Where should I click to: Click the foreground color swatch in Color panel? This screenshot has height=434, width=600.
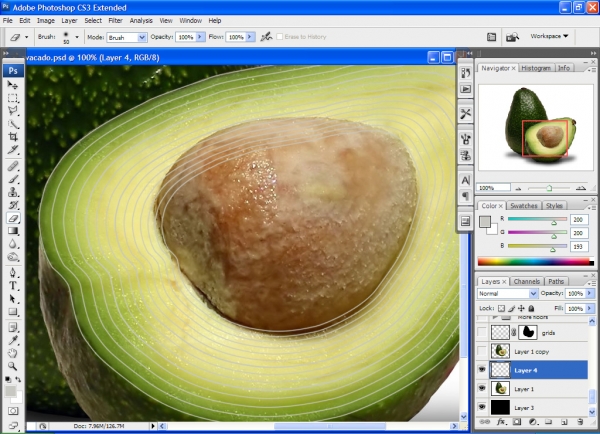coord(485,222)
